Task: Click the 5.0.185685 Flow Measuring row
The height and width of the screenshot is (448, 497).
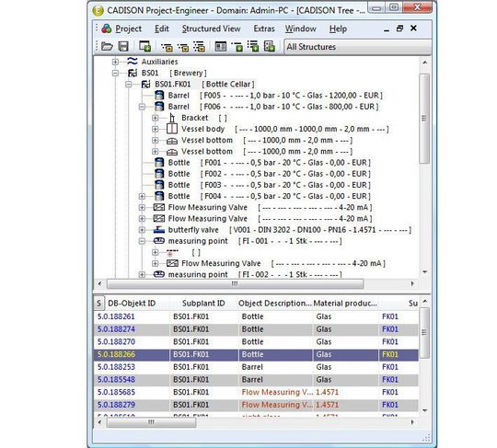Action: pyautogui.click(x=256, y=392)
